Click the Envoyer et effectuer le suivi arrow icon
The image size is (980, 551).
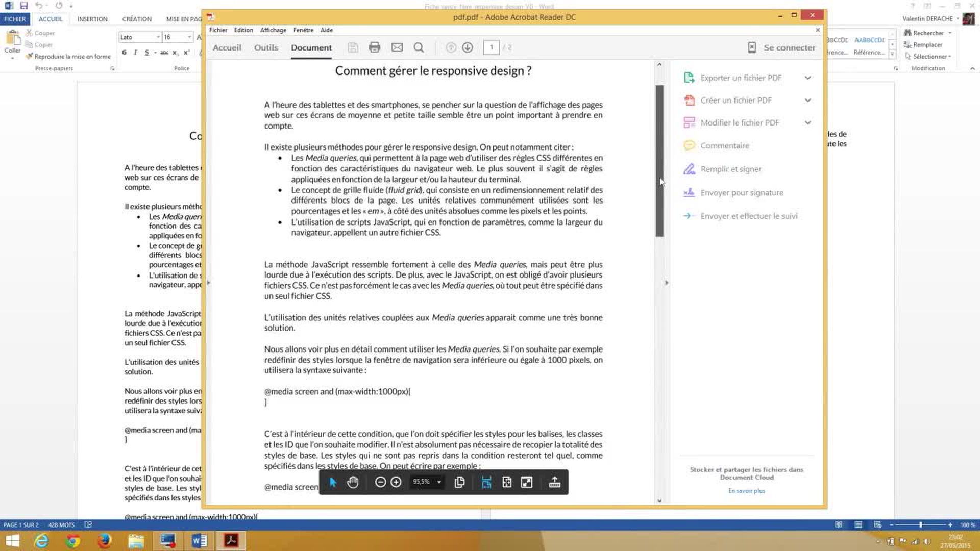click(x=689, y=216)
